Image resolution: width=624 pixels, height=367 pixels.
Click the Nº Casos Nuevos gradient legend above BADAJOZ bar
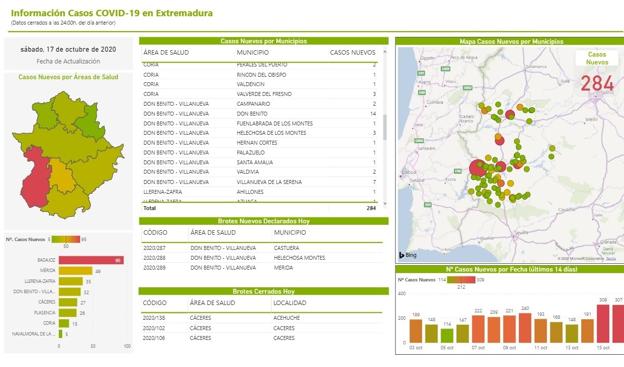tap(66, 239)
